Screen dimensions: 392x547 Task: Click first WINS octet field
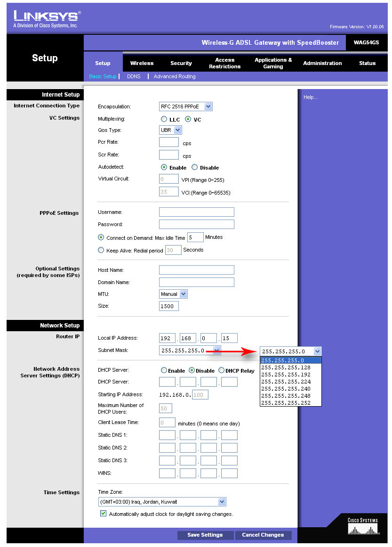167,473
